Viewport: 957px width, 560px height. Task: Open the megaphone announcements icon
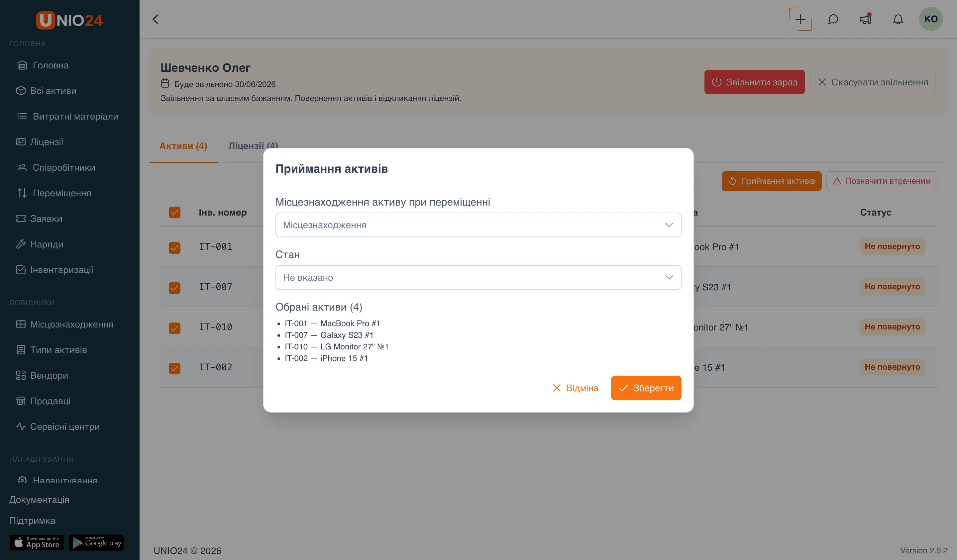pyautogui.click(x=866, y=19)
